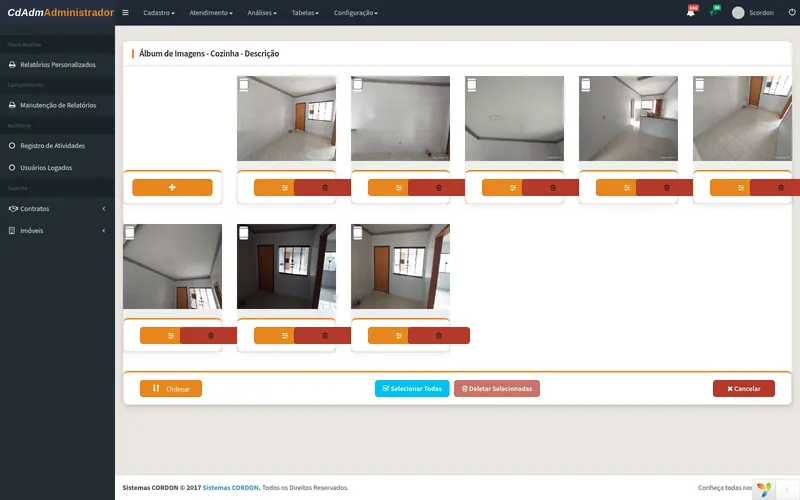800x500 pixels.
Task: Click the Scordon user avatar
Action: pyautogui.click(x=738, y=13)
